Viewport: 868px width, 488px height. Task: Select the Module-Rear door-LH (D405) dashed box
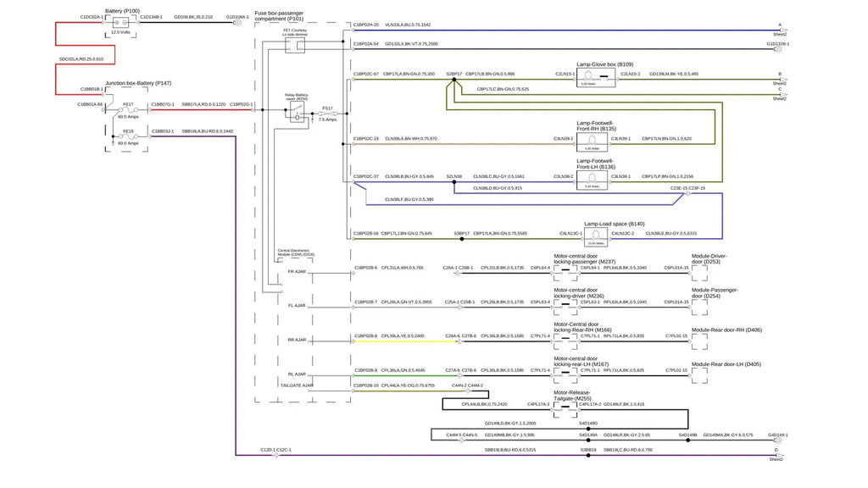699,375
